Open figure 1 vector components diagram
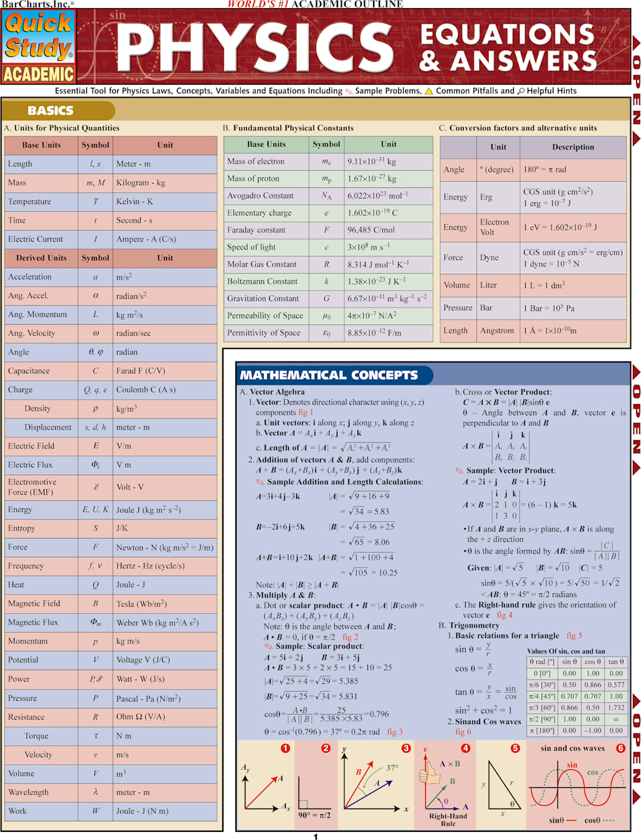The width and height of the screenshot is (641, 840). 265,786
